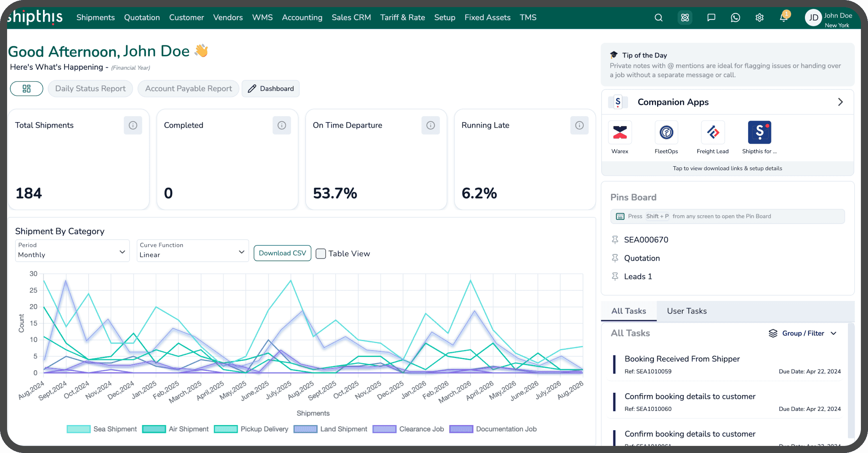Launch the Warex companion app
The height and width of the screenshot is (453, 868).
(x=620, y=137)
